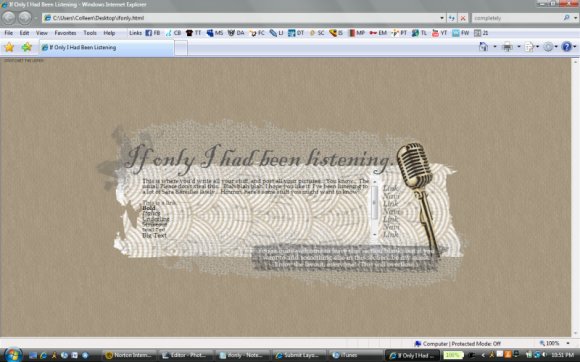Open the FB Facebook links shortcut
This screenshot has width=580, height=362.
tap(152, 33)
